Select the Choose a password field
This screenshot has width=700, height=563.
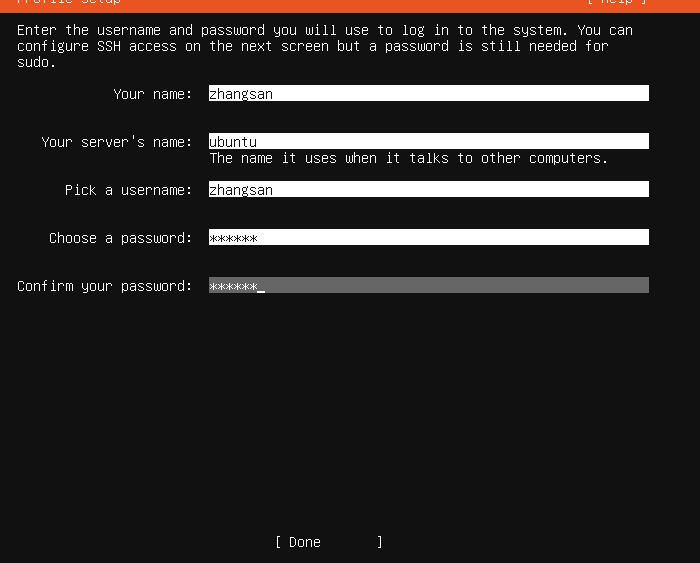pyautogui.click(x=429, y=237)
